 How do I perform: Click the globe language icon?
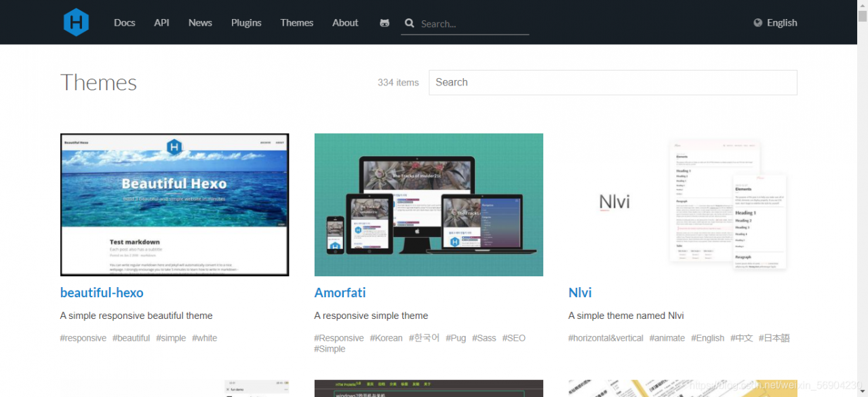pos(758,22)
